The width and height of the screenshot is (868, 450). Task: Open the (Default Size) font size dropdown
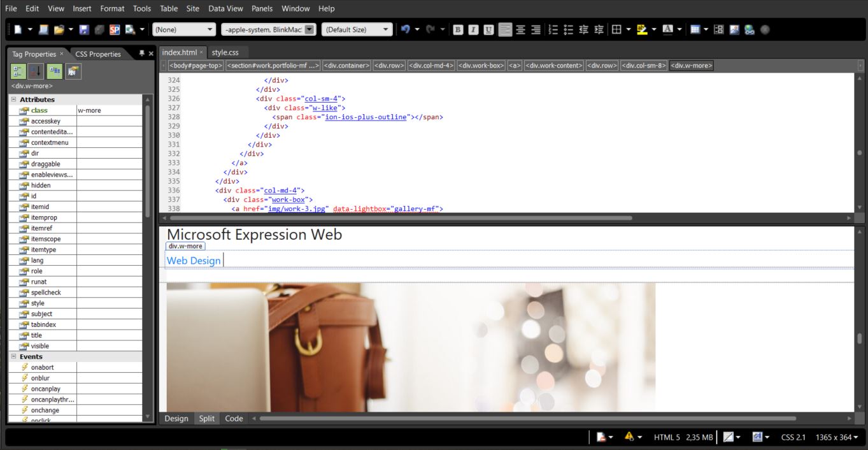(385, 29)
